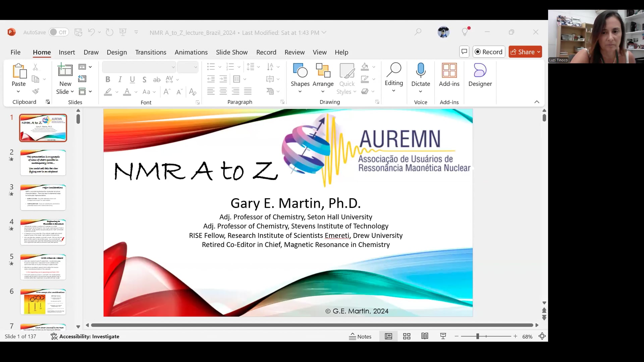Click the Clear All Formatting icon
Image resolution: width=644 pixels, height=362 pixels.
[x=193, y=92]
